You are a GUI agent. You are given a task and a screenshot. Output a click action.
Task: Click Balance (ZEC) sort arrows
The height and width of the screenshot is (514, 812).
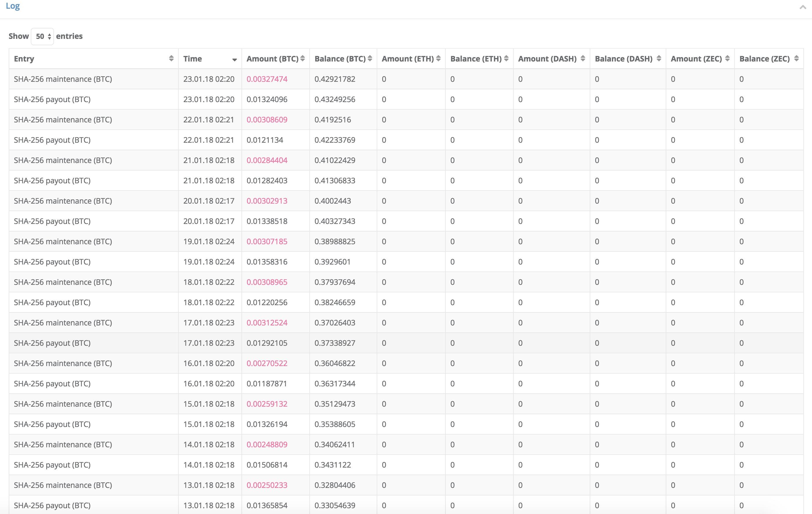point(797,59)
